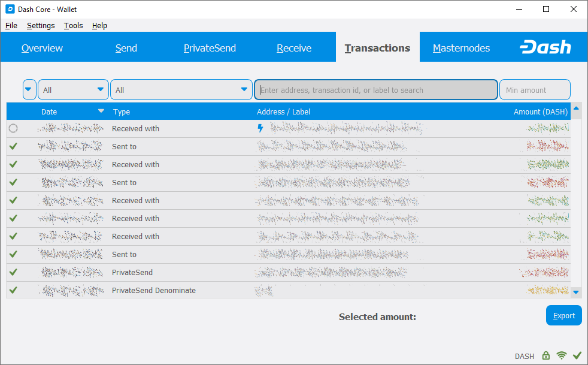Click the confirmed checkmark of PrivateSend Denominate row

(13, 290)
